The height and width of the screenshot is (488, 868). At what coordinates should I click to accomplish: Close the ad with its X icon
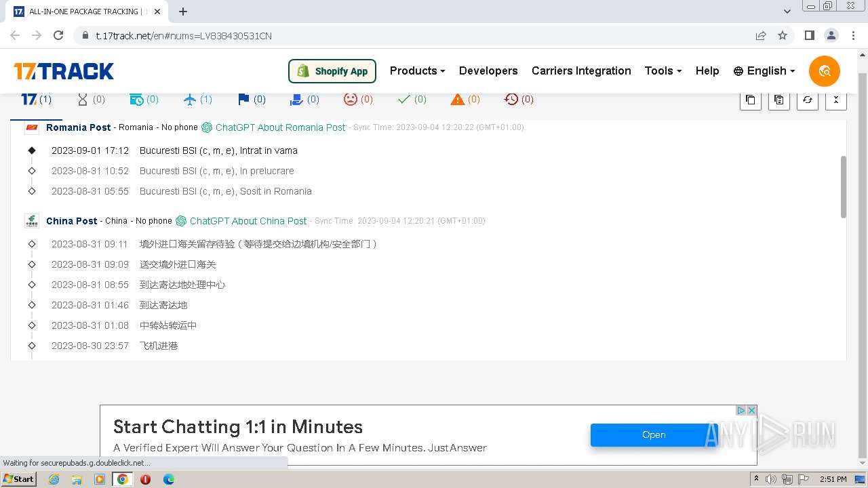click(751, 411)
